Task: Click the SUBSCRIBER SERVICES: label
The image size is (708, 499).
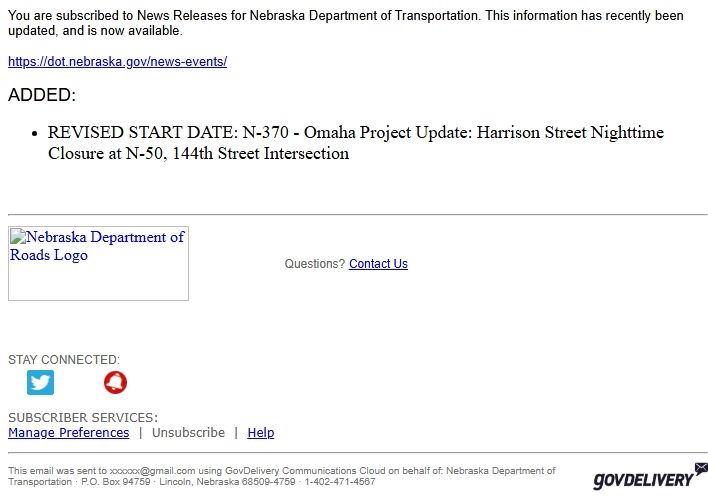Action: click(x=83, y=418)
